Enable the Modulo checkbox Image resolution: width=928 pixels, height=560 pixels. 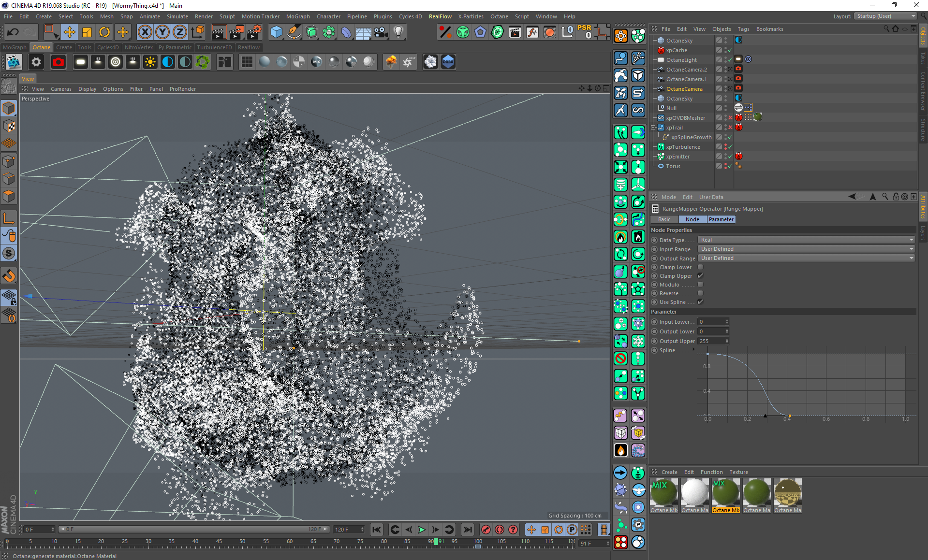pyautogui.click(x=700, y=285)
